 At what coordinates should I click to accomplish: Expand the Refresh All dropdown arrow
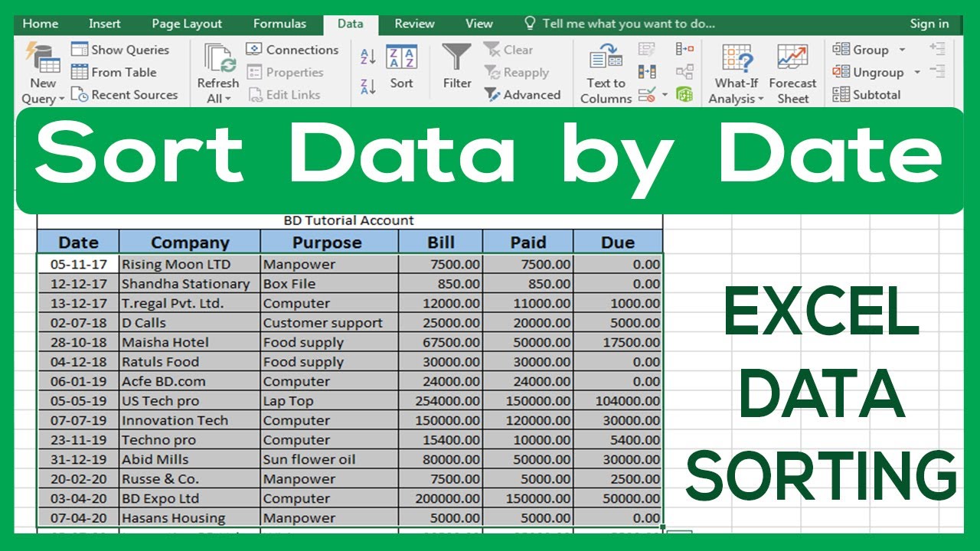[228, 99]
